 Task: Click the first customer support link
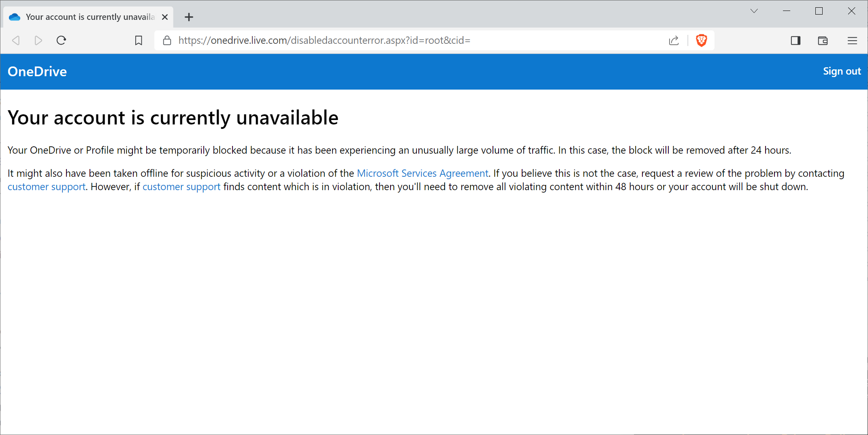click(x=47, y=186)
